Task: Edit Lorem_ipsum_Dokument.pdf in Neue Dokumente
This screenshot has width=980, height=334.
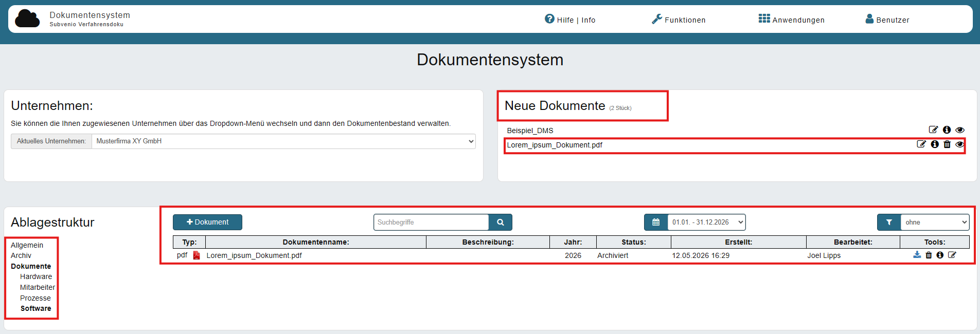Action: [921, 144]
